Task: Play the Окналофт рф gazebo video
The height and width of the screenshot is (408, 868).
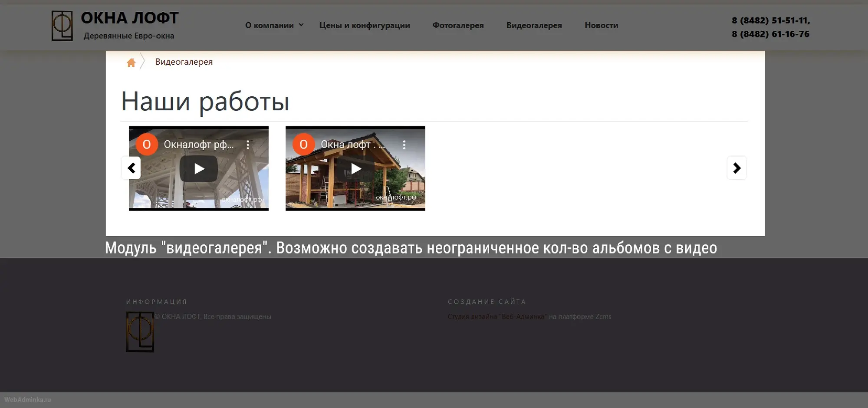Action: click(x=199, y=168)
